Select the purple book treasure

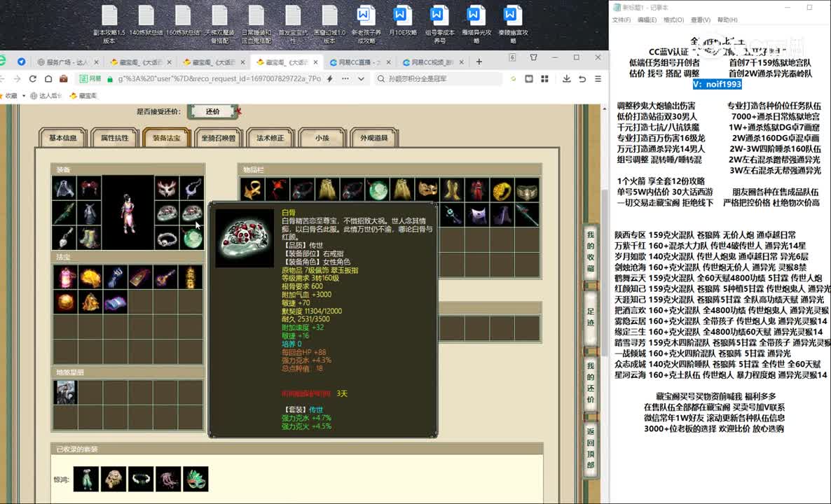click(x=114, y=302)
